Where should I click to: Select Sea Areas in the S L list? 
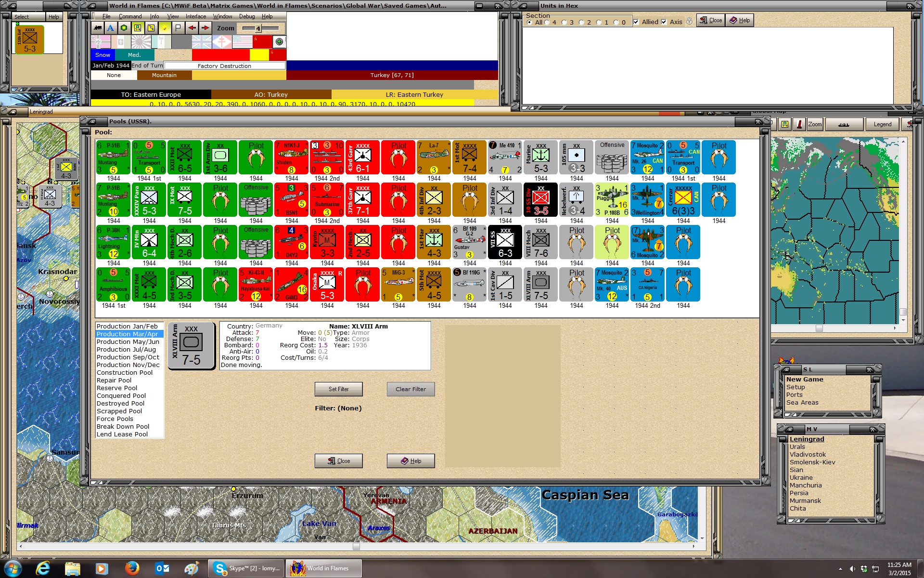802,402
